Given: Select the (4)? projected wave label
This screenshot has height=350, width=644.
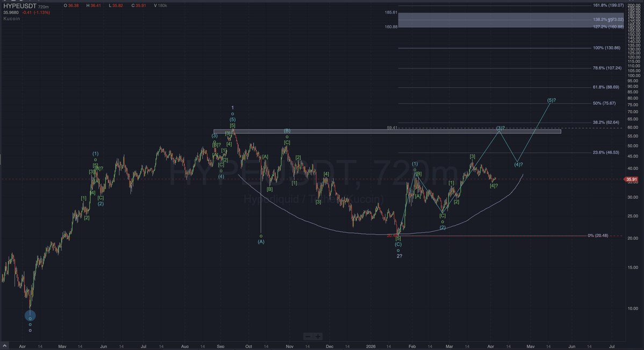Looking at the screenshot, I should coord(518,165).
